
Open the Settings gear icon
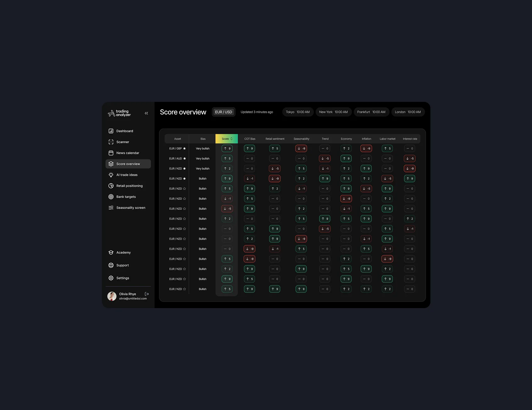coord(111,278)
